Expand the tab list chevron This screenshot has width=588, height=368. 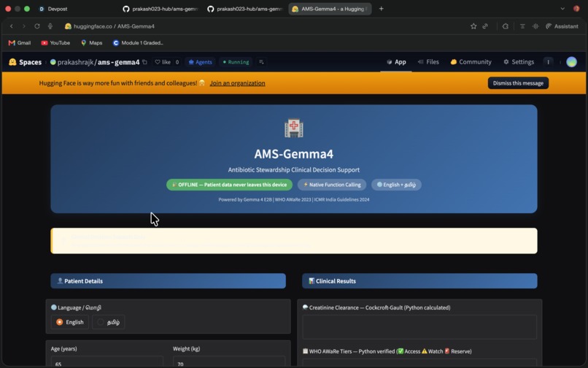(562, 9)
